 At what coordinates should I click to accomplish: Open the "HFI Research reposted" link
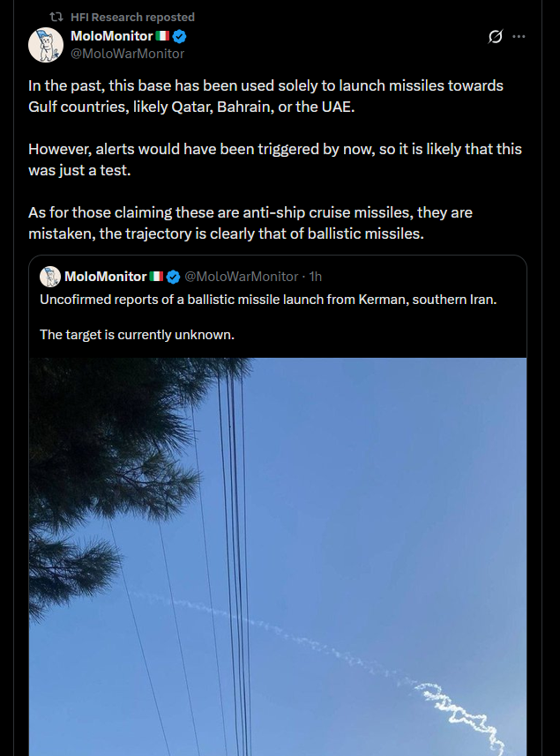coord(133,18)
